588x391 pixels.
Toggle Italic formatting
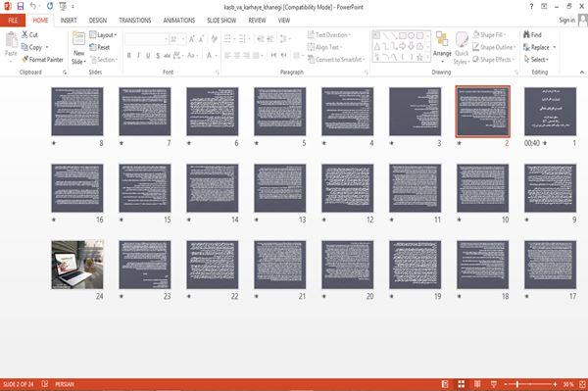[x=138, y=56]
